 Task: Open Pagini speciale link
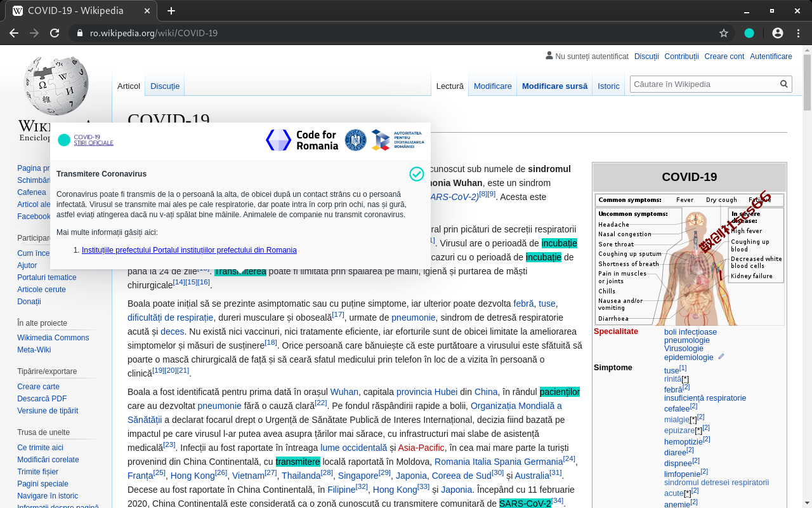point(43,484)
